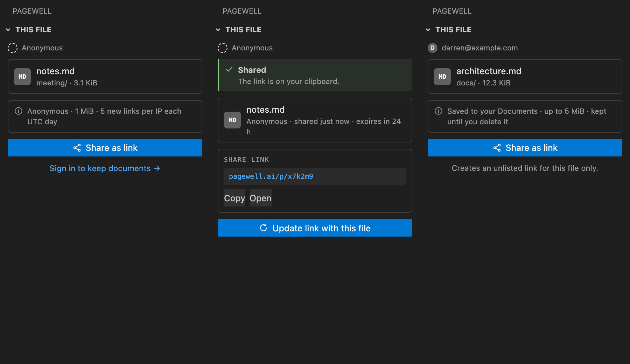Collapse THIS FILE chevron above the meeting/ notes.md card
630x364 pixels.
(8, 30)
